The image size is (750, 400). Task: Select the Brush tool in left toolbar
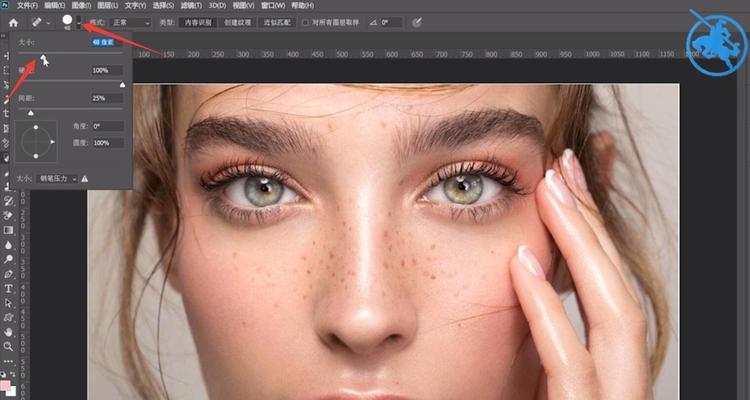click(7, 172)
